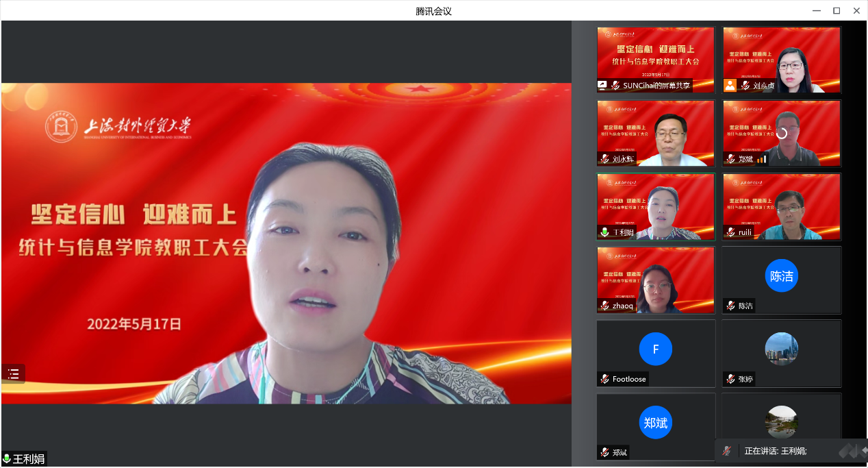Viewport: 868px width, 468px height.
Task: Click the green microphone icon beside 王利娟 in main video
Action: pyautogui.click(x=7, y=459)
